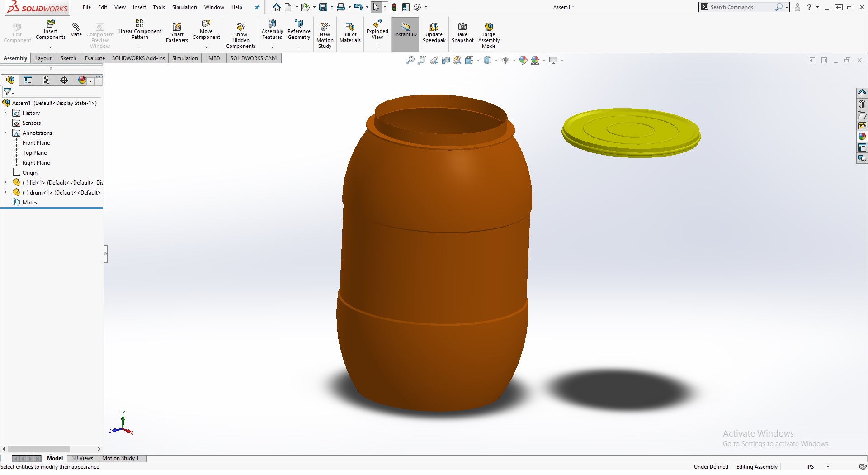Click Take Snapshot icon
This screenshot has height=475, width=868.
click(462, 27)
